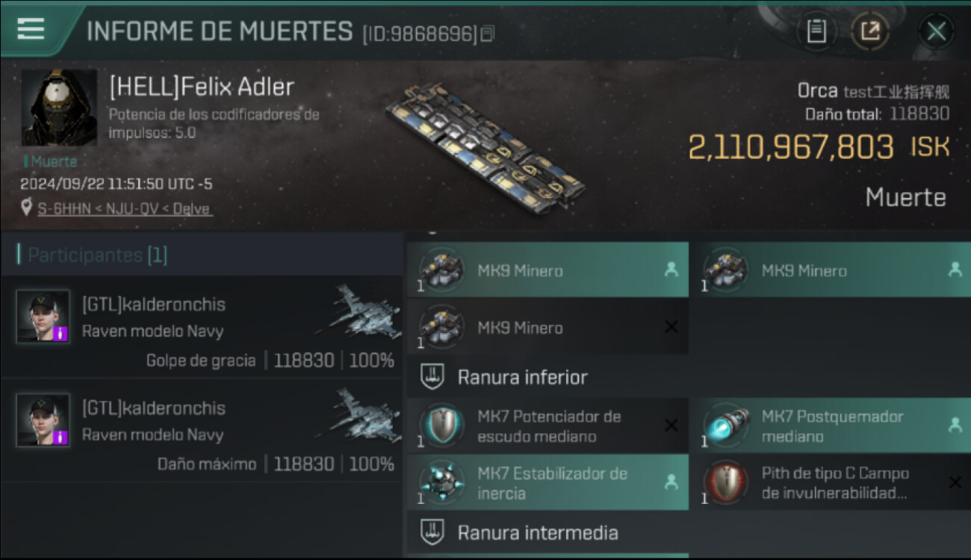Image resolution: width=971 pixels, height=560 pixels.
Task: Open kalderonchis Golpe de gracia portrait
Action: tap(43, 317)
